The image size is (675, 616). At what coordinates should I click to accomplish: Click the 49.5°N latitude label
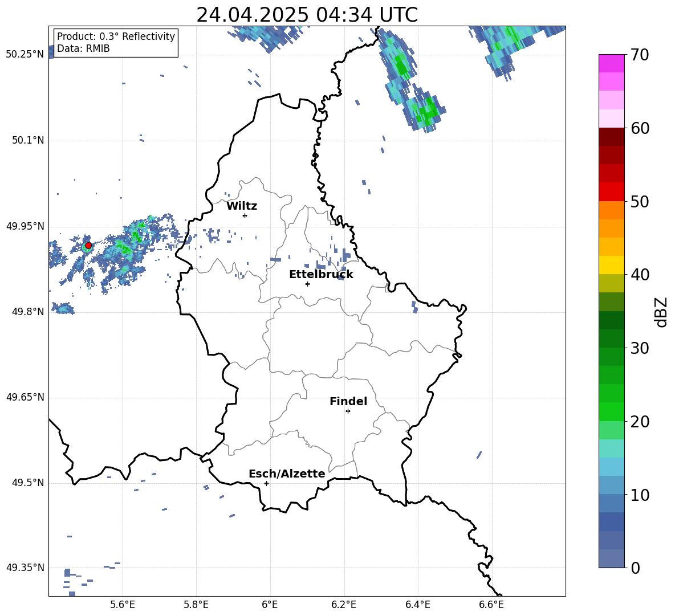pyautogui.click(x=28, y=483)
